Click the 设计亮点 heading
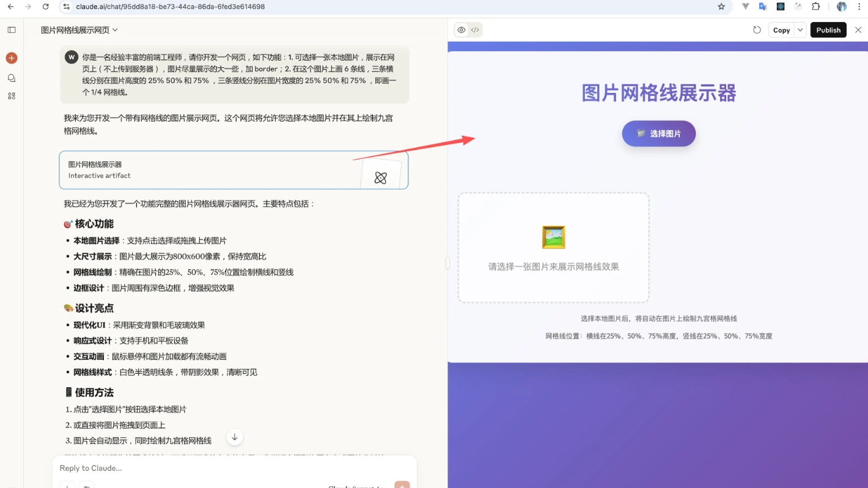The image size is (868, 488). (x=94, y=308)
